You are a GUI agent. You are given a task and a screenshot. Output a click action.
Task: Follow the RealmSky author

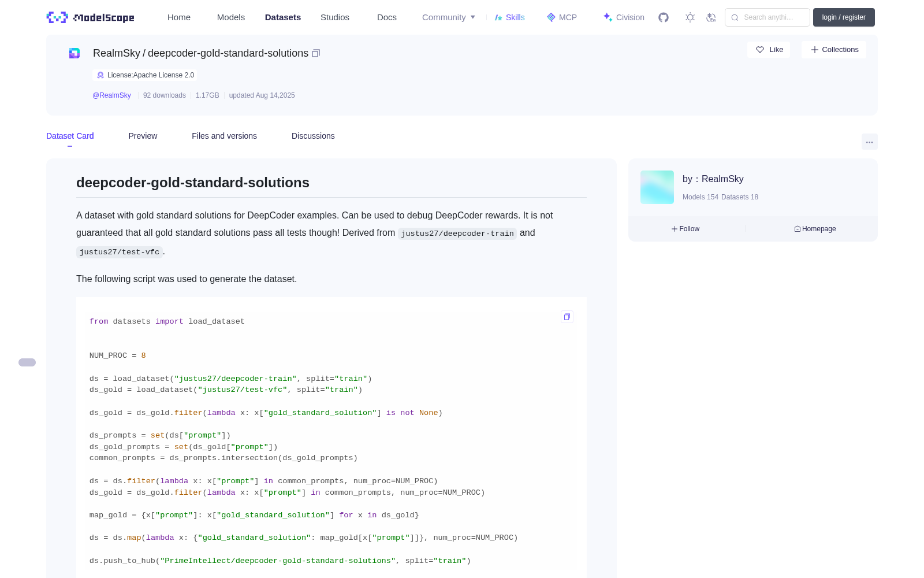point(685,229)
